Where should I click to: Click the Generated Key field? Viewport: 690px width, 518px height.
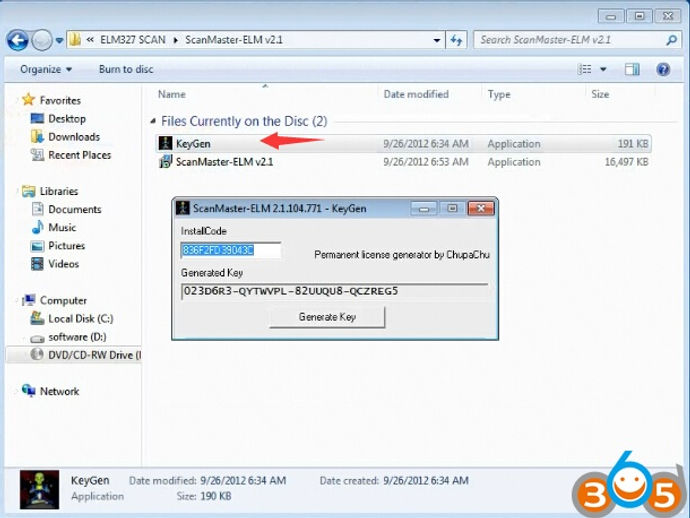pyautogui.click(x=334, y=291)
